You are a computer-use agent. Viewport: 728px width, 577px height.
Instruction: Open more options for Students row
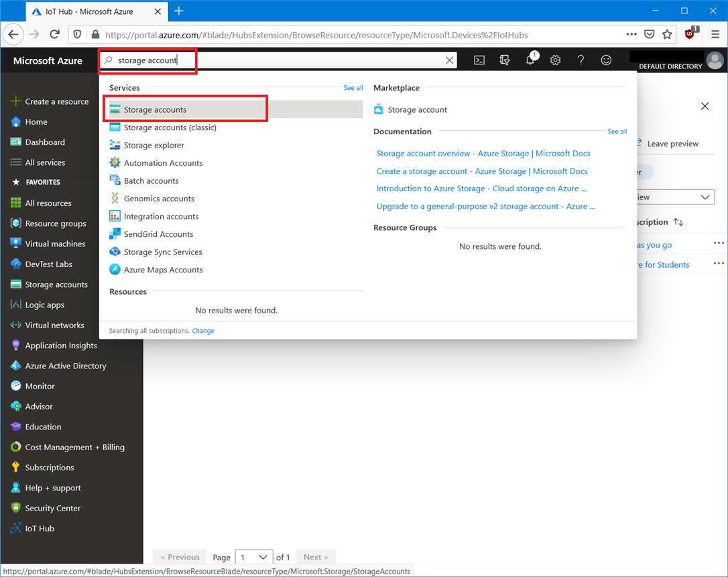pos(719,264)
